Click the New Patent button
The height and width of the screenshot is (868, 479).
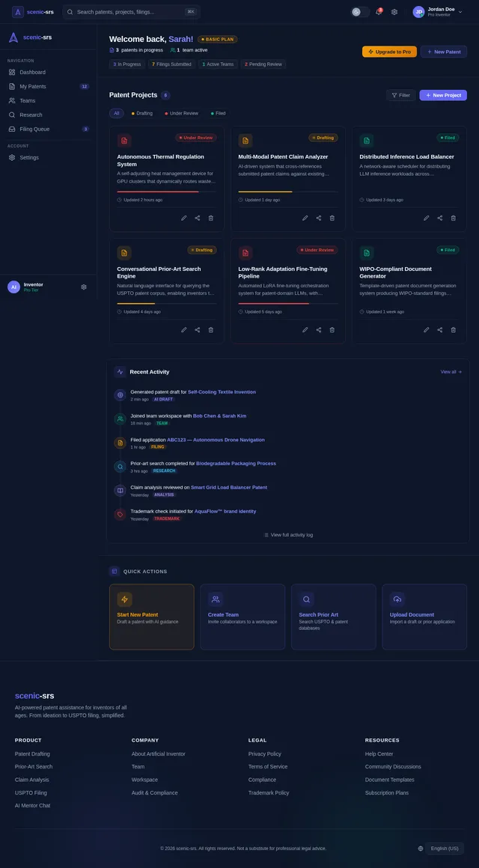[444, 52]
